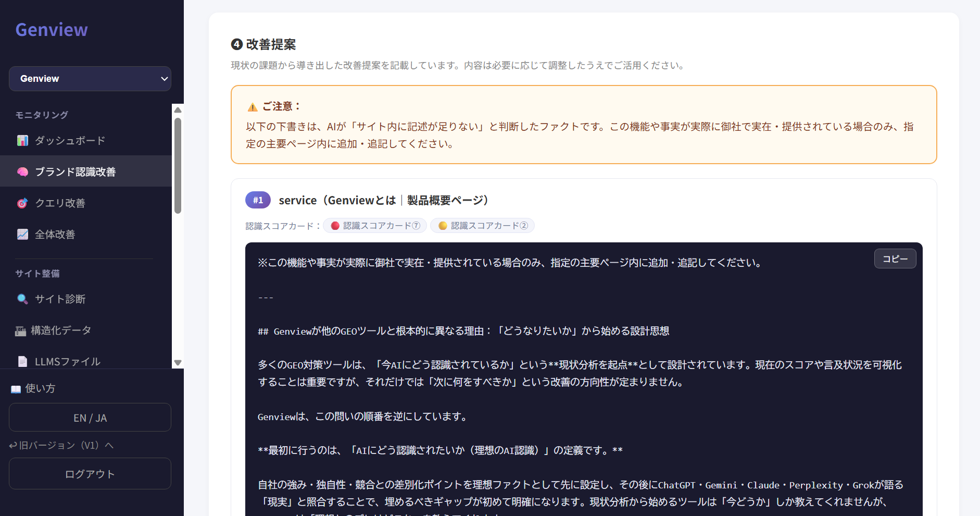Click the ログアウト button

click(x=90, y=474)
